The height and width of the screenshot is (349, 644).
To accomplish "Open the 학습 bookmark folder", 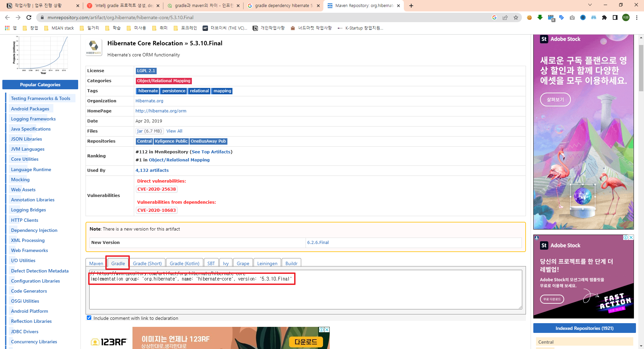I will pyautogui.click(x=113, y=28).
